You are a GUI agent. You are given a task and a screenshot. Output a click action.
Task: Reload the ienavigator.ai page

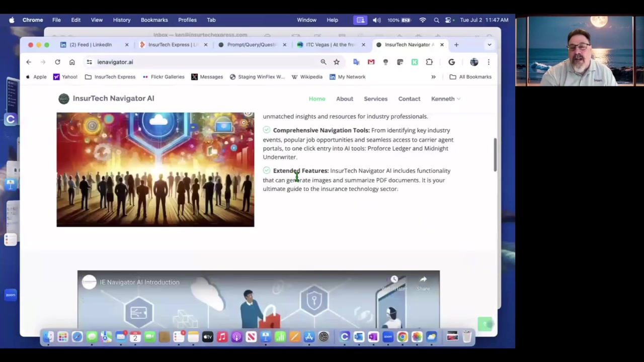[x=57, y=62]
